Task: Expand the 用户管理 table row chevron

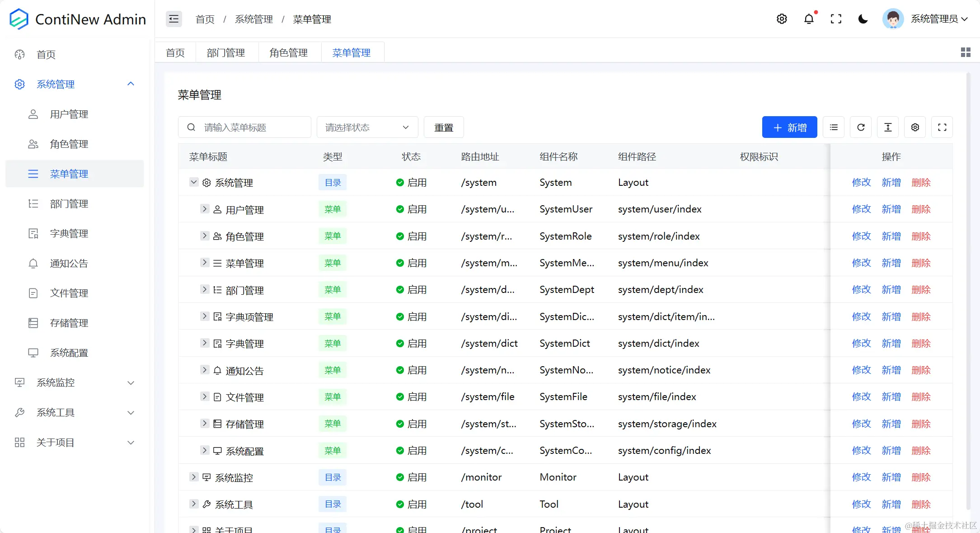Action: 204,209
